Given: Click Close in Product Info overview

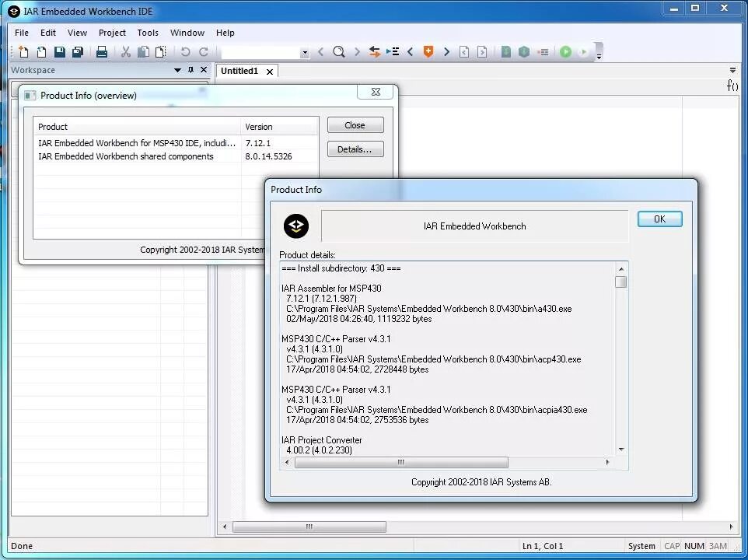Looking at the screenshot, I should pos(355,125).
